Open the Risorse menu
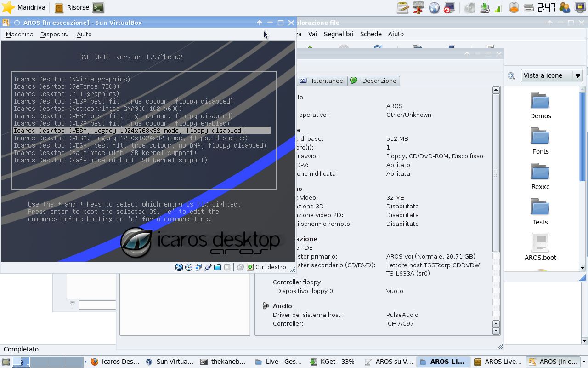Viewport: 588px width, 368px height. click(72, 7)
